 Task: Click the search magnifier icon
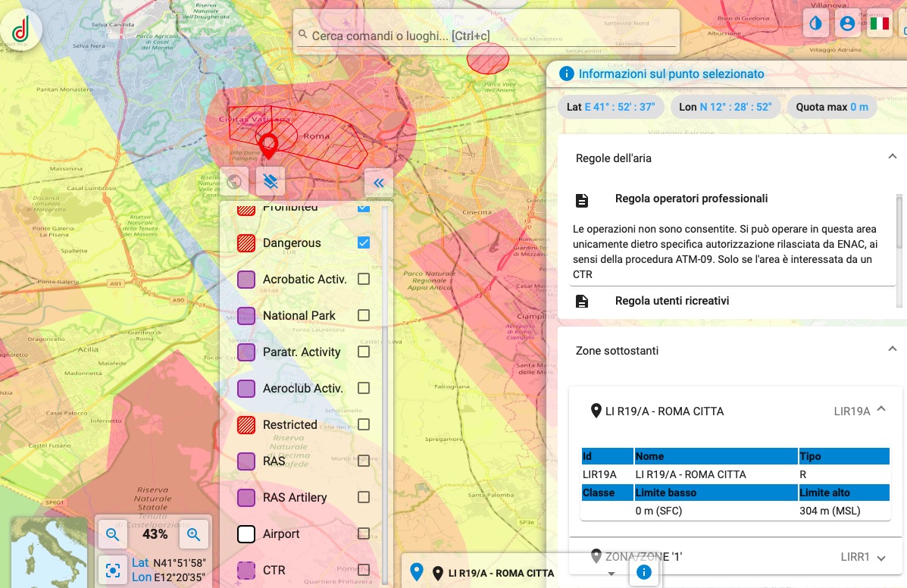[x=302, y=35]
